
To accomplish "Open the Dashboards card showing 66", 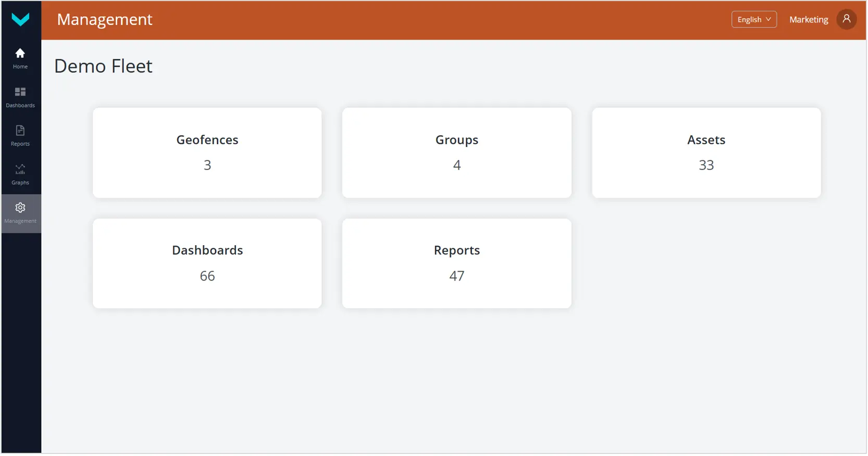I will pyautogui.click(x=207, y=263).
